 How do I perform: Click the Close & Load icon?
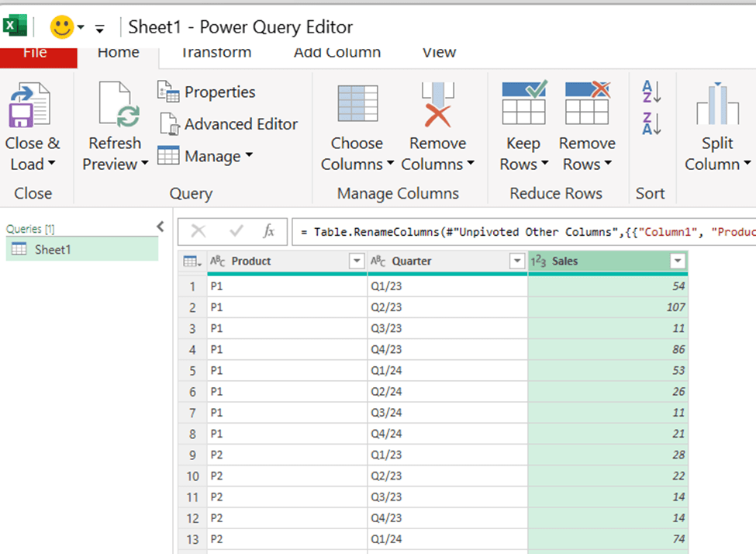click(29, 106)
